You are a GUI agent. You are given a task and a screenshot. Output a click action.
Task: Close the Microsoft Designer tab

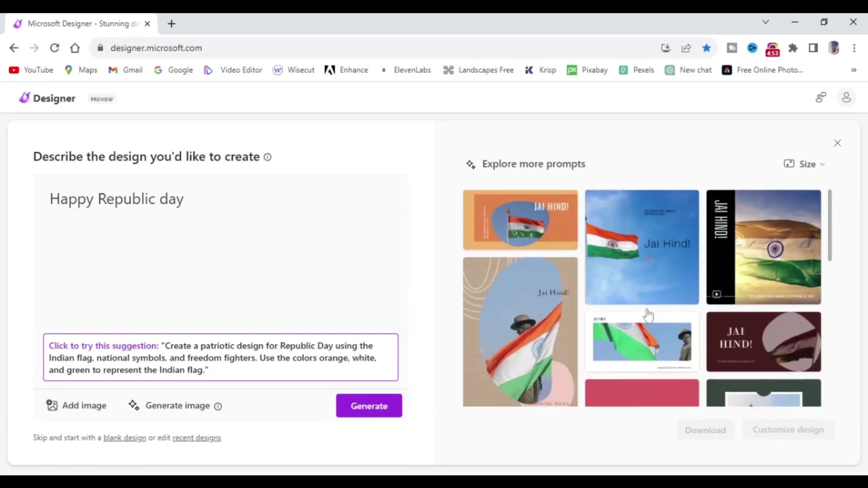pyautogui.click(x=147, y=23)
